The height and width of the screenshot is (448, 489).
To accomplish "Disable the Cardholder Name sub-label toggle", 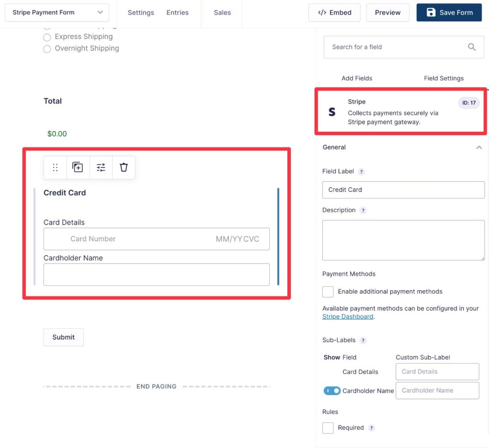I will click(332, 390).
